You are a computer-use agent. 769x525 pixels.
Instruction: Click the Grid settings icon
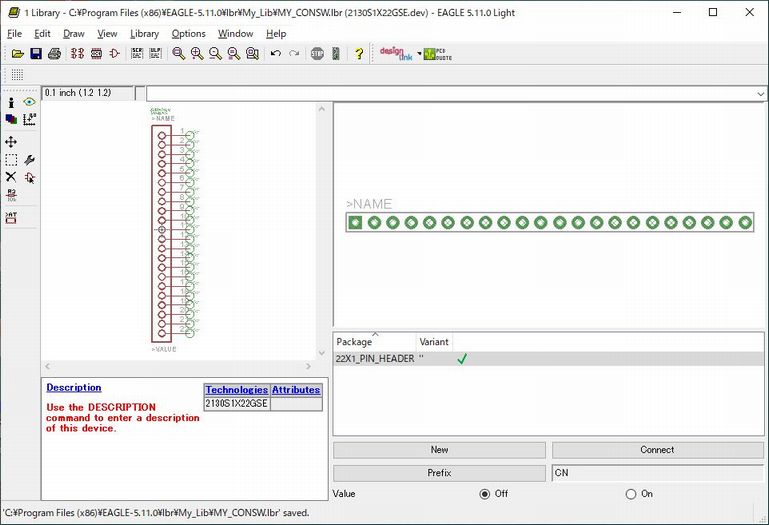[16, 75]
